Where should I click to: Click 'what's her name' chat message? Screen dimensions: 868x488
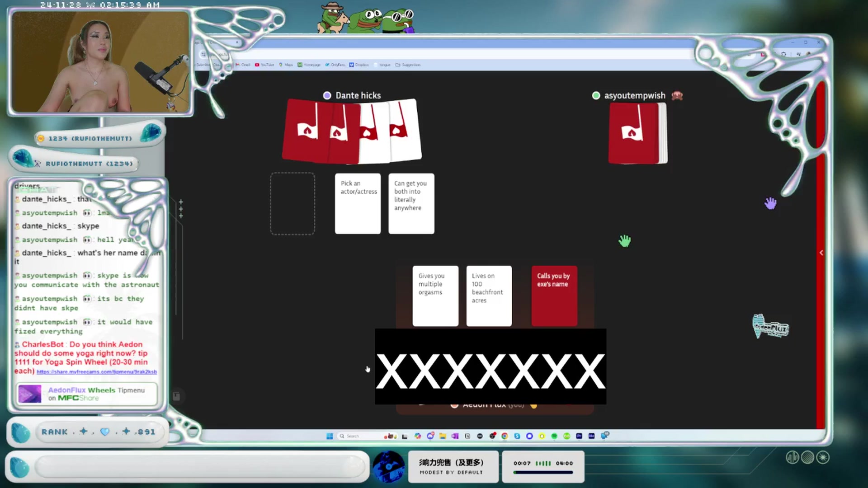click(x=88, y=257)
